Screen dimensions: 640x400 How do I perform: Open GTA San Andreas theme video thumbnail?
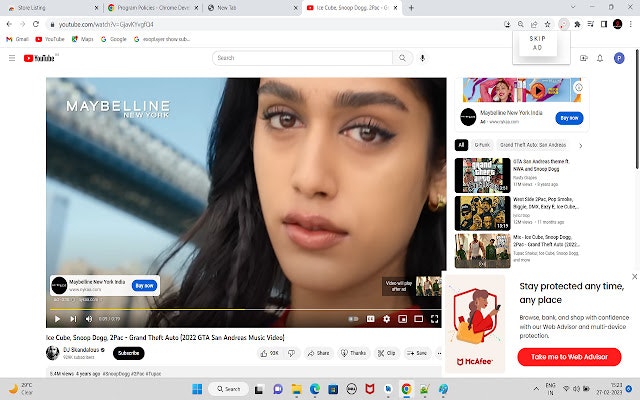pos(482,175)
